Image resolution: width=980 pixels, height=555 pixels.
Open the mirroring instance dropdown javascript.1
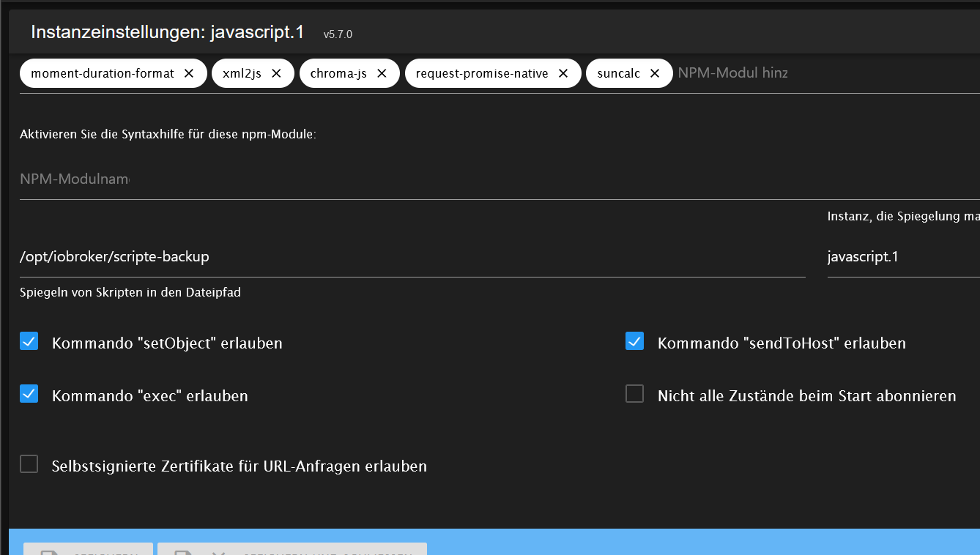pyautogui.click(x=903, y=257)
